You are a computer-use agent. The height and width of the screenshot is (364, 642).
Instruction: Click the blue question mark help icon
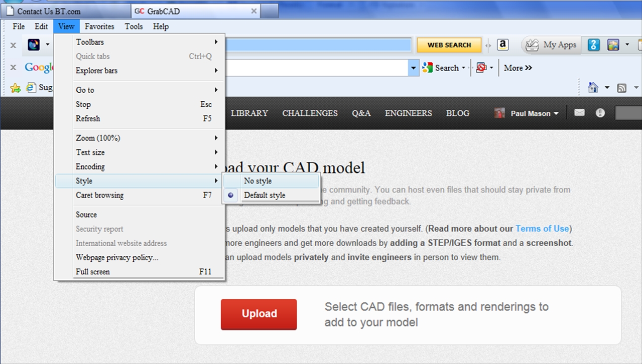click(593, 45)
